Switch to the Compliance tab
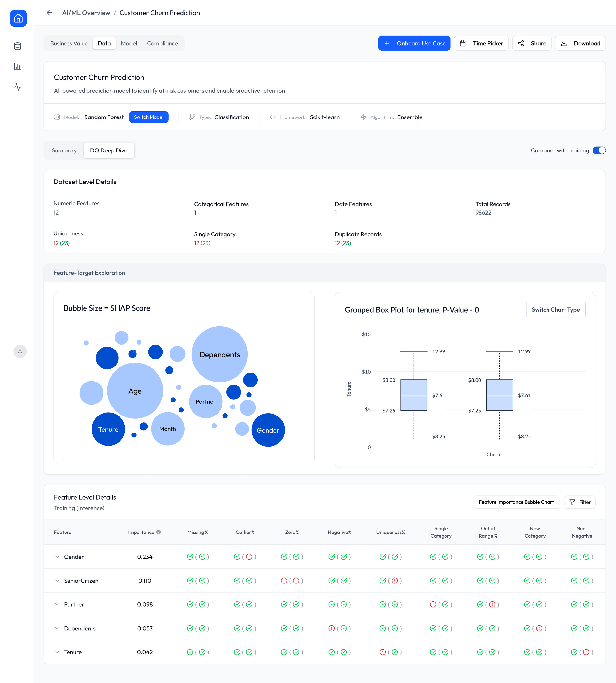The height and width of the screenshot is (683, 616). point(162,43)
